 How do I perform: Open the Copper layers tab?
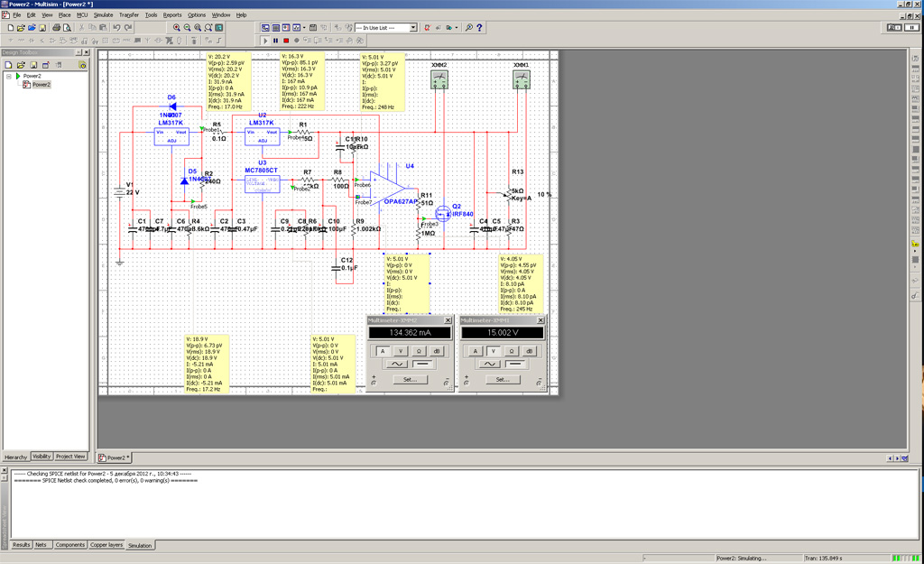(106, 545)
